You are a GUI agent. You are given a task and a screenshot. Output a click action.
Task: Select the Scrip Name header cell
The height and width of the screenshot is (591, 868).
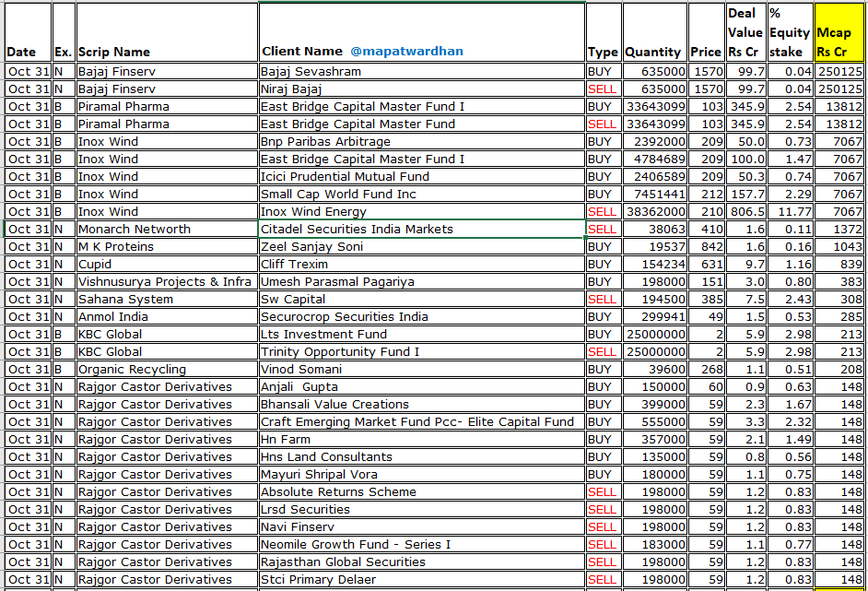167,32
